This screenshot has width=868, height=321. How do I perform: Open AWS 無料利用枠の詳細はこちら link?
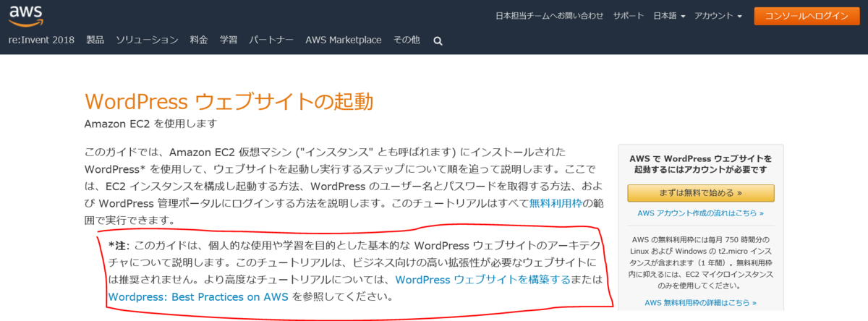pos(701,303)
